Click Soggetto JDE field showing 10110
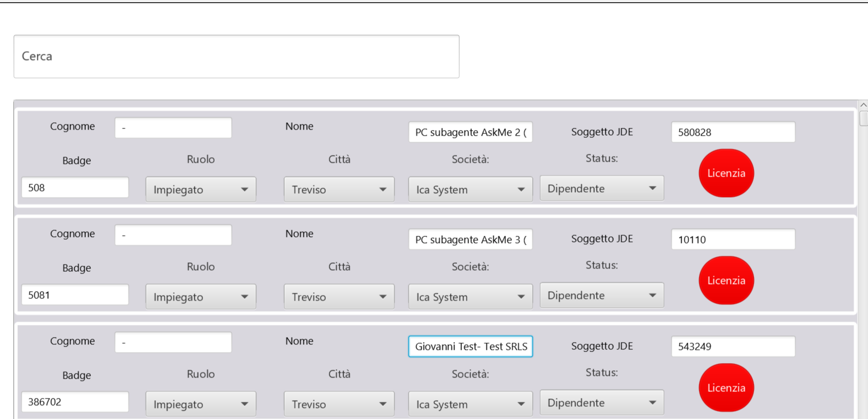The image size is (868, 419). click(x=732, y=240)
